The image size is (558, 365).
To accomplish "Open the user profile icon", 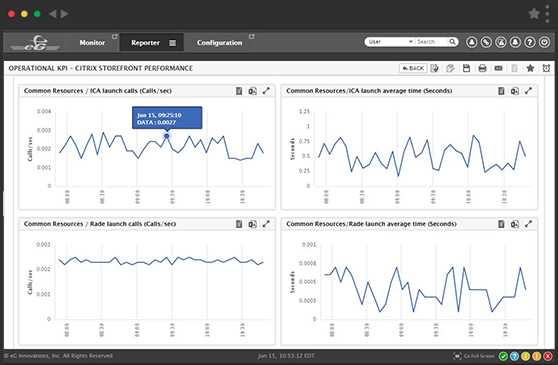I will 472,42.
